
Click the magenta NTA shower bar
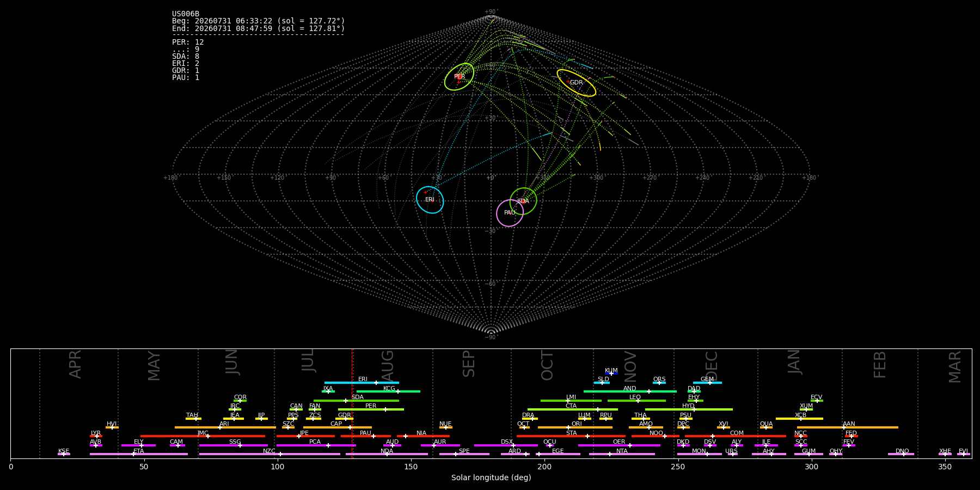[622, 454]
